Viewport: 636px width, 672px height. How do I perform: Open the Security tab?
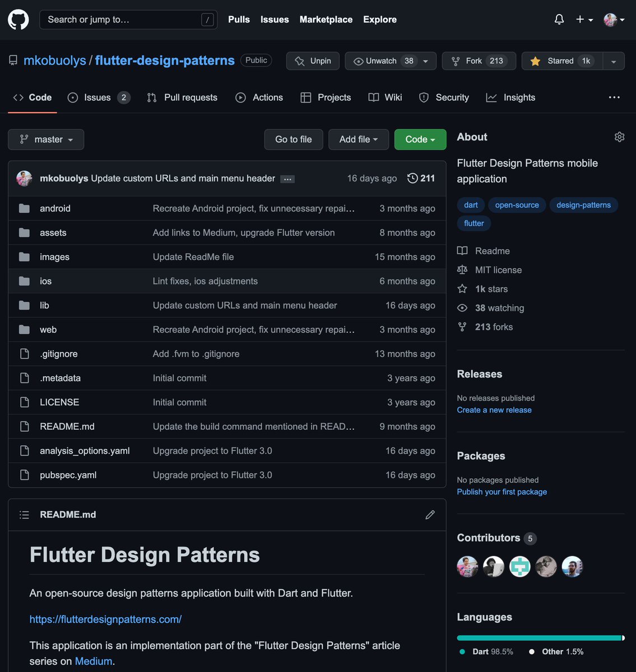(x=444, y=97)
